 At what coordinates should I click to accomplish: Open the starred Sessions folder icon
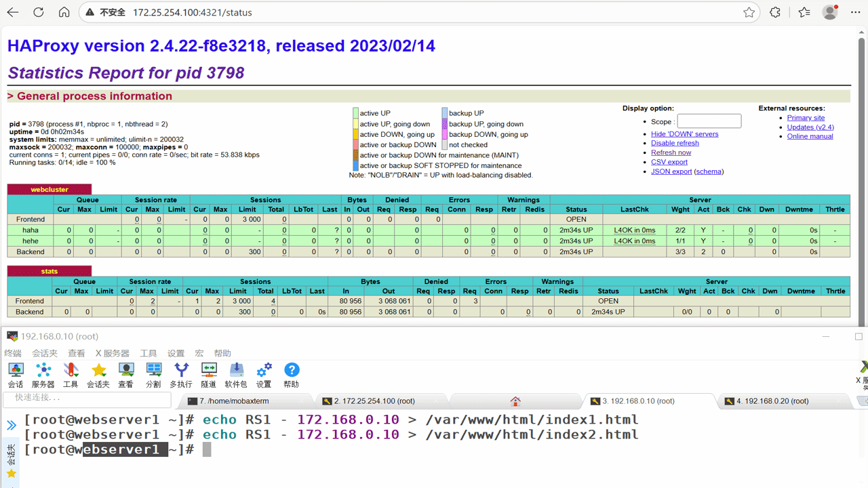98,375
